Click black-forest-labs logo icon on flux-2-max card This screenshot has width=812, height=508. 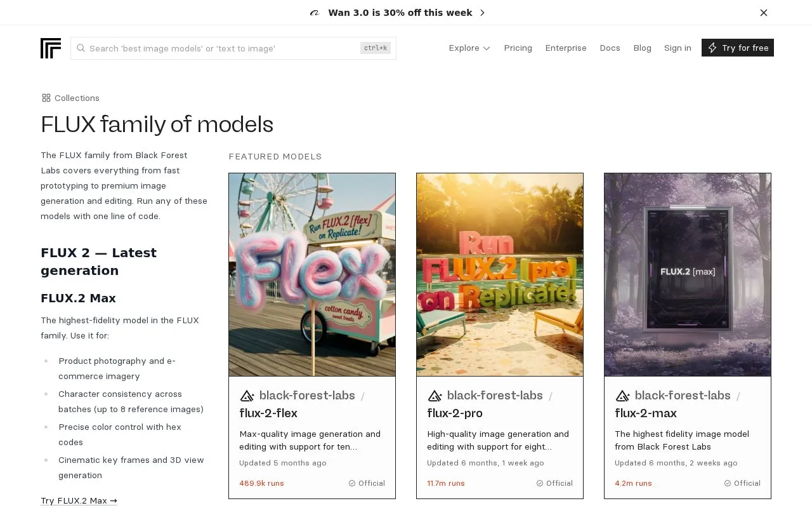tap(622, 396)
